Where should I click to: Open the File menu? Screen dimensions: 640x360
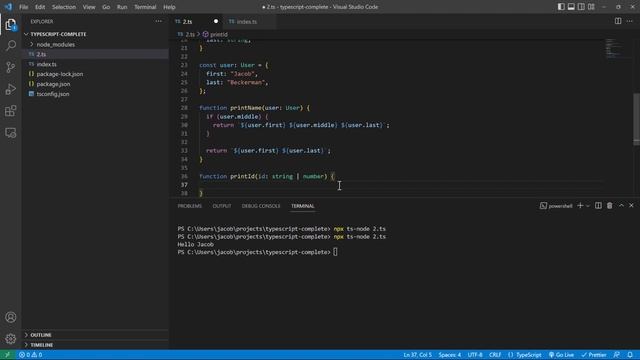(x=24, y=7)
